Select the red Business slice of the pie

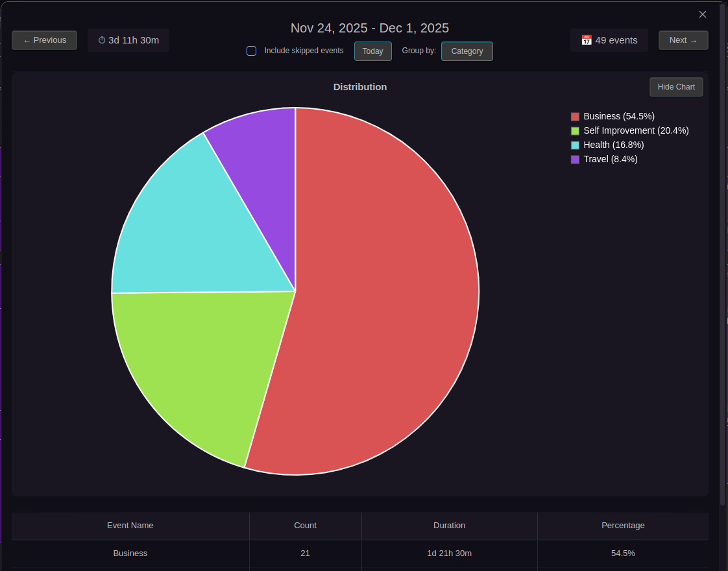click(x=389, y=292)
